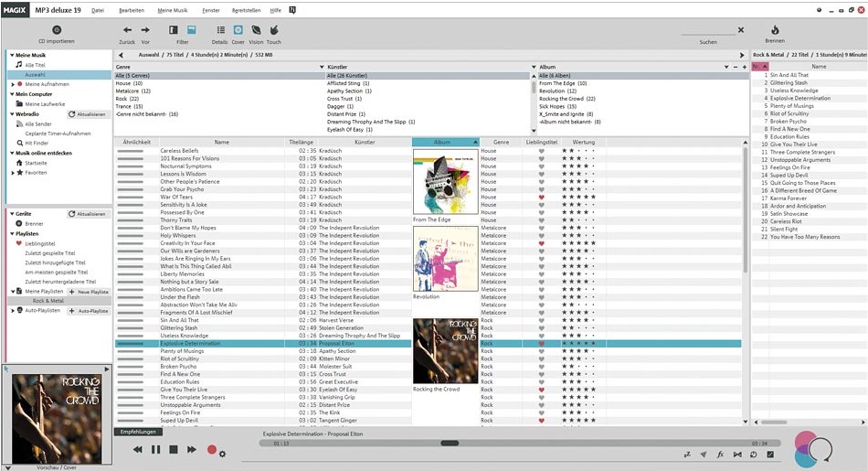Select Metalcore (12) genre filter
Screen dimensions: 868x471
pyautogui.click(x=132, y=91)
